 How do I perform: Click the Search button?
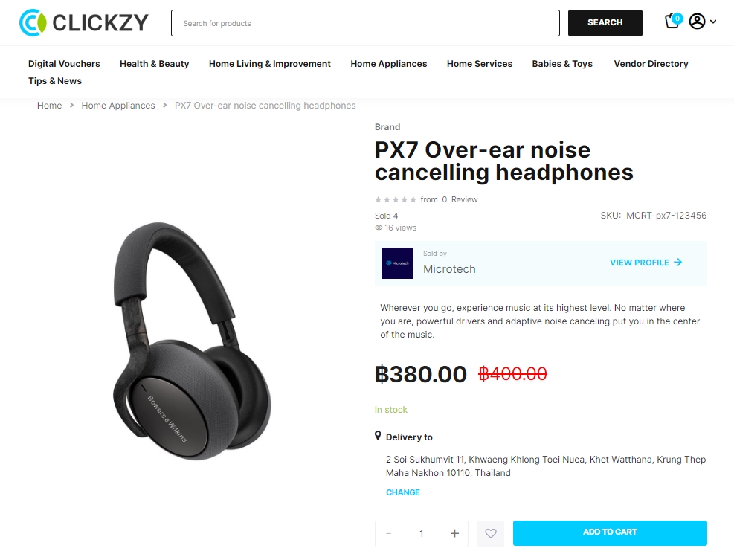pos(605,23)
